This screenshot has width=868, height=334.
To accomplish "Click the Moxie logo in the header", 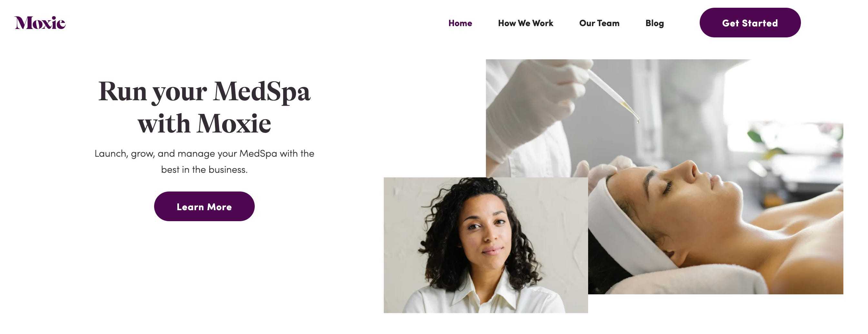I will [x=40, y=23].
